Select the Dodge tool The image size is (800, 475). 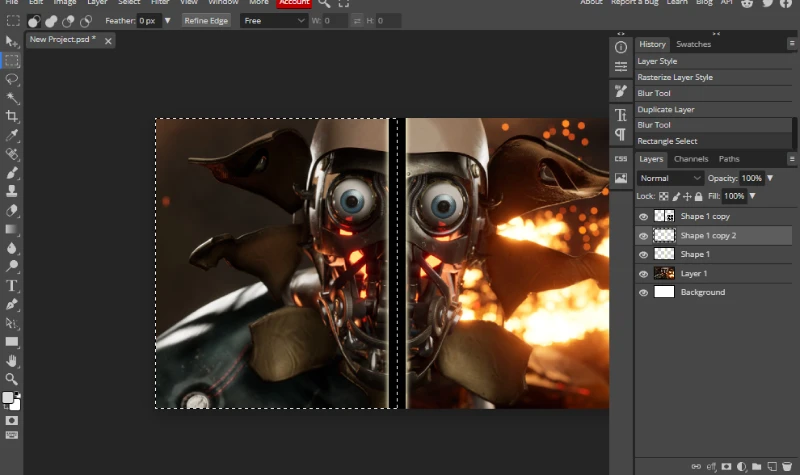point(12,266)
